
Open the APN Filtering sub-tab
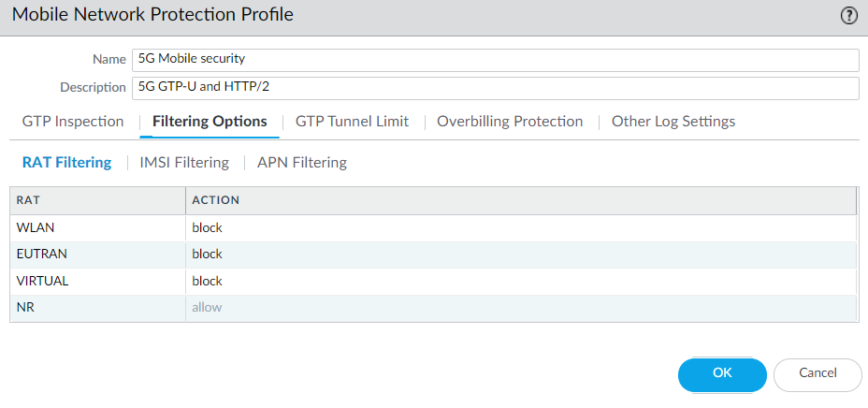(301, 163)
